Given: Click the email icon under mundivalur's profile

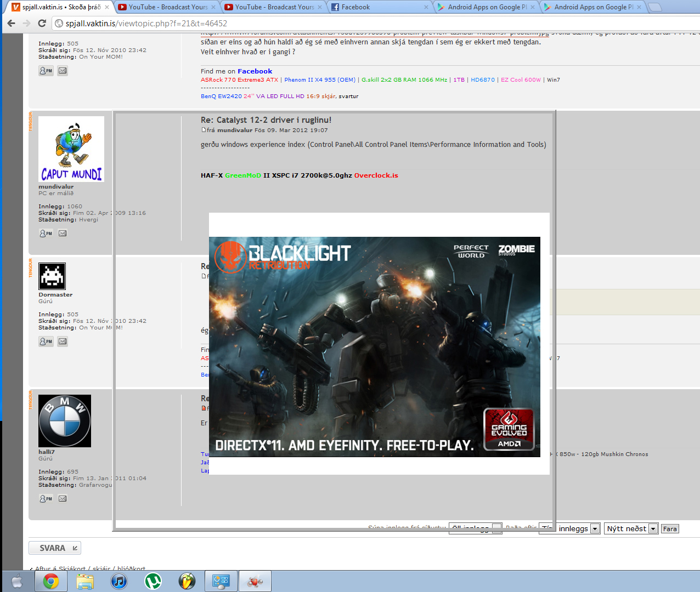Looking at the screenshot, I should [x=63, y=234].
